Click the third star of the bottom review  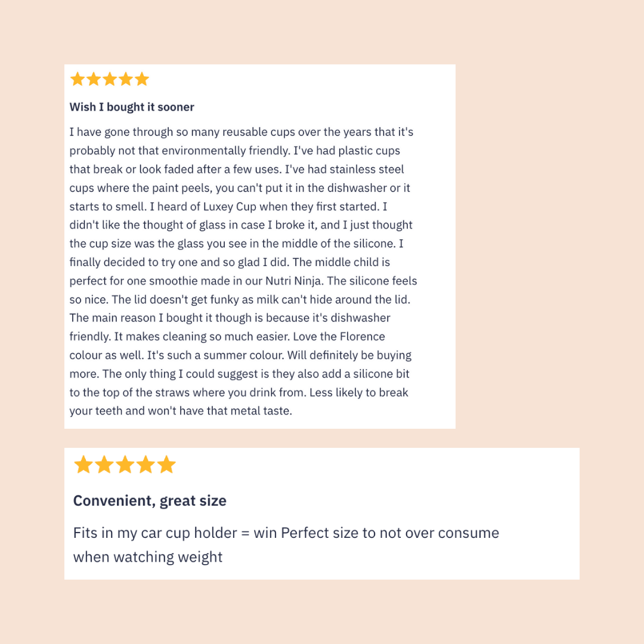point(125,465)
